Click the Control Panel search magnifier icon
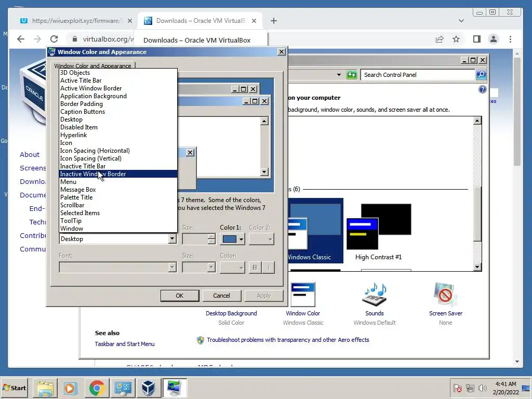This screenshot has height=399, width=532. click(x=481, y=75)
